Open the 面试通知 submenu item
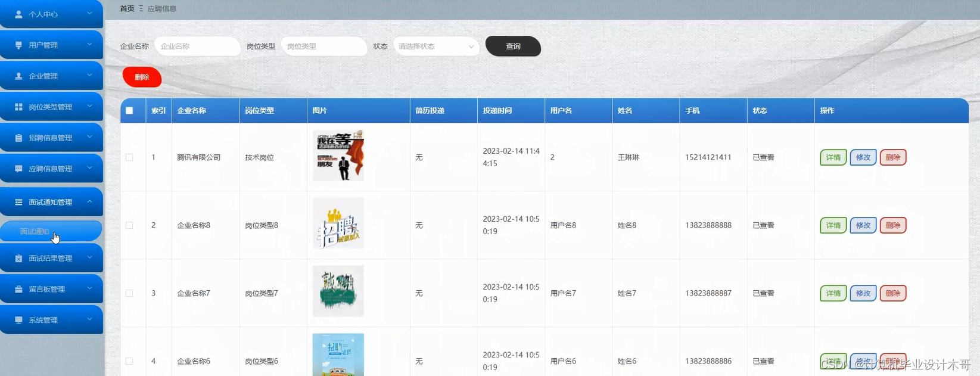 coord(51,231)
